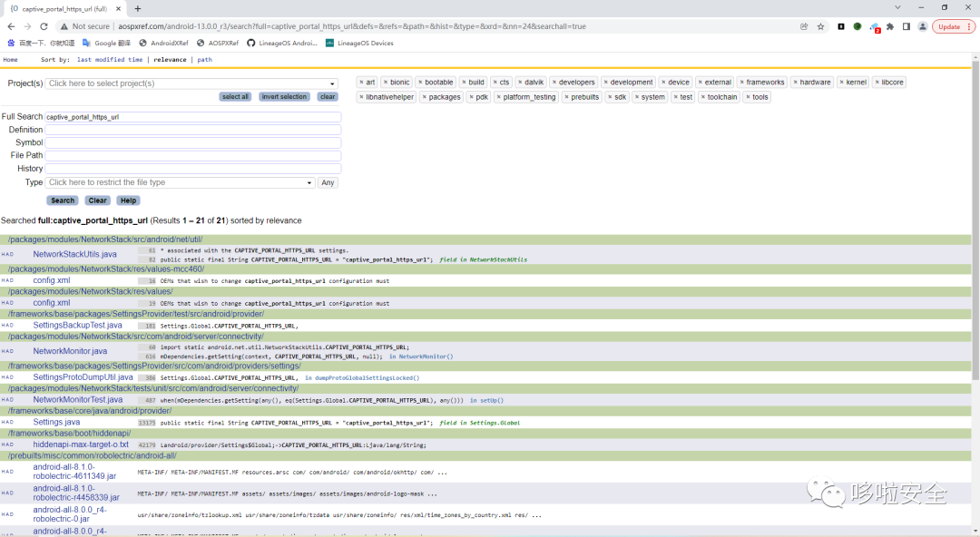Go to the Home link
Image resolution: width=980 pixels, height=537 pixels.
pyautogui.click(x=11, y=60)
